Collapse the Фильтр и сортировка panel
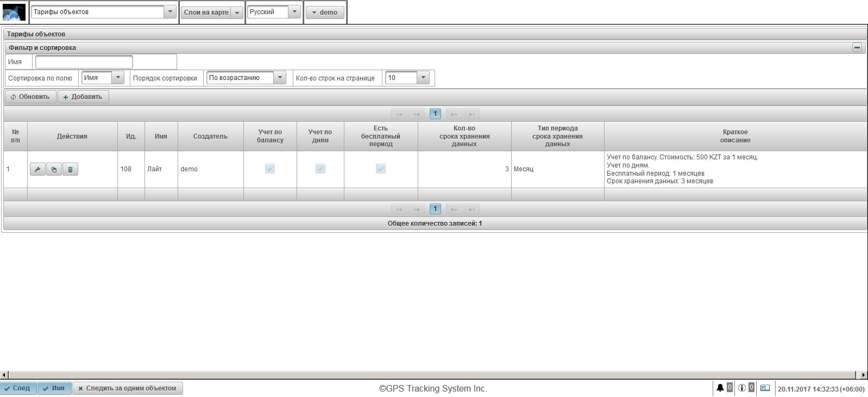The width and height of the screenshot is (868, 397). tap(857, 48)
